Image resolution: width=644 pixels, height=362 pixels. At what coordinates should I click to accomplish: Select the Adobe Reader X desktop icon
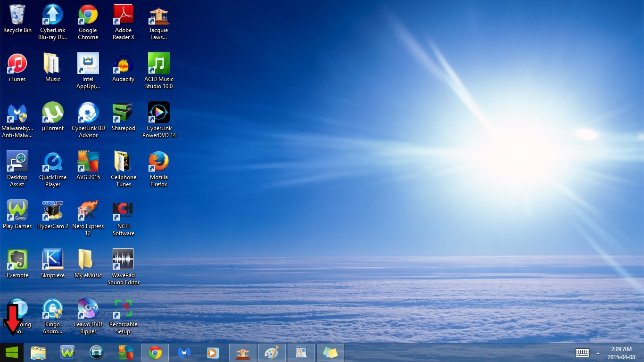(124, 22)
